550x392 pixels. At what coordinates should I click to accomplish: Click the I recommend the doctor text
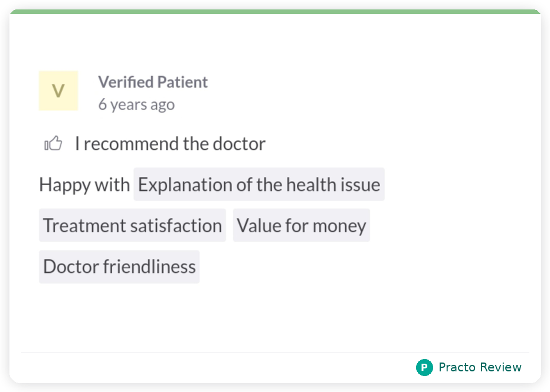[x=170, y=143]
